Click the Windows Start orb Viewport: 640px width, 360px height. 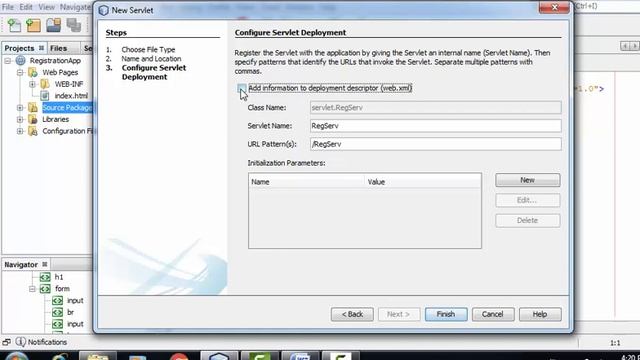pos(16,356)
